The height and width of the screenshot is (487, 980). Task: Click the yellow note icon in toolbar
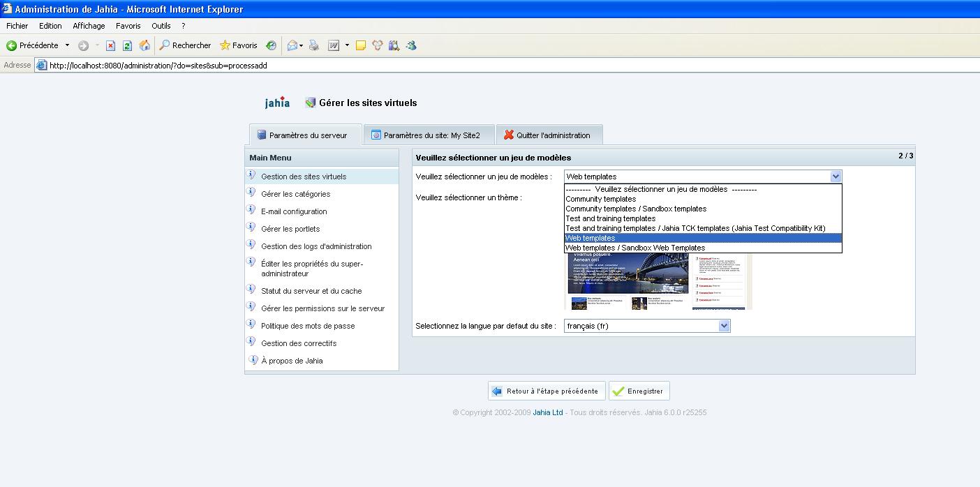click(x=361, y=45)
